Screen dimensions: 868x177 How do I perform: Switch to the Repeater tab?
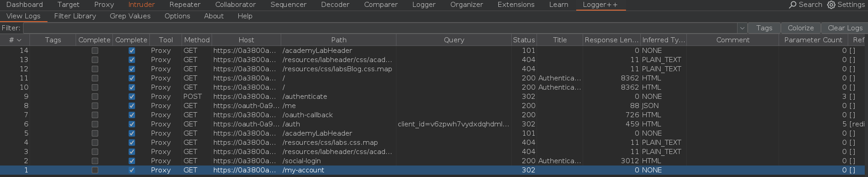[x=185, y=5]
